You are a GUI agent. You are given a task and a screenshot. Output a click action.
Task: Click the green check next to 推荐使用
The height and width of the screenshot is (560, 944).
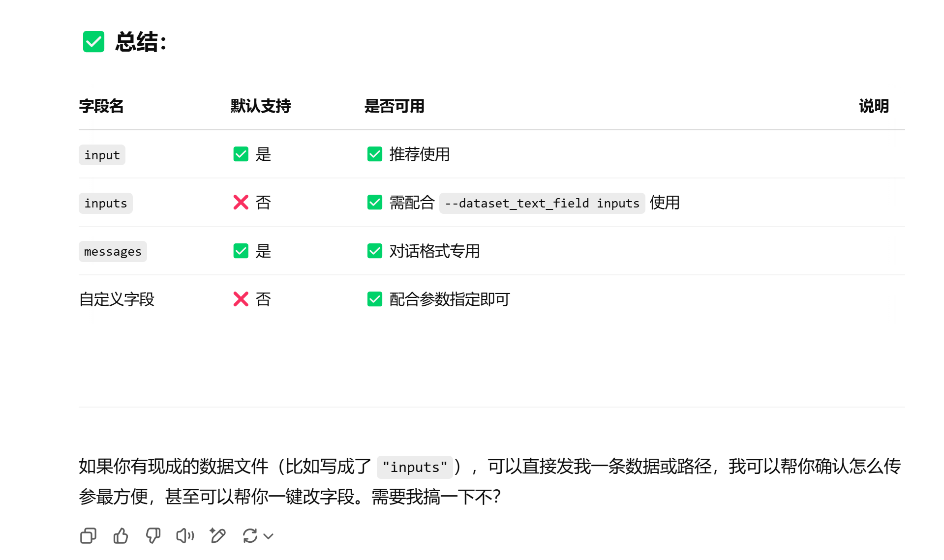[x=375, y=154]
